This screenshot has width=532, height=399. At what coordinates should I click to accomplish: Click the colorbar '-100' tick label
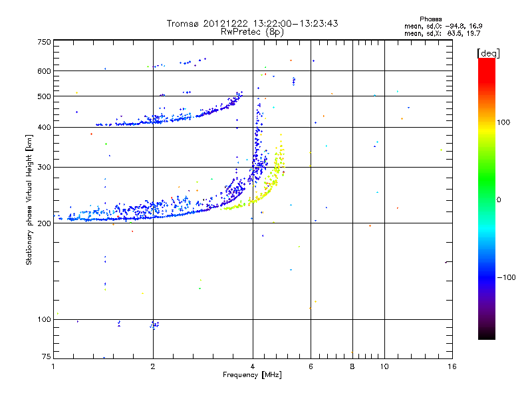pyautogui.click(x=506, y=277)
